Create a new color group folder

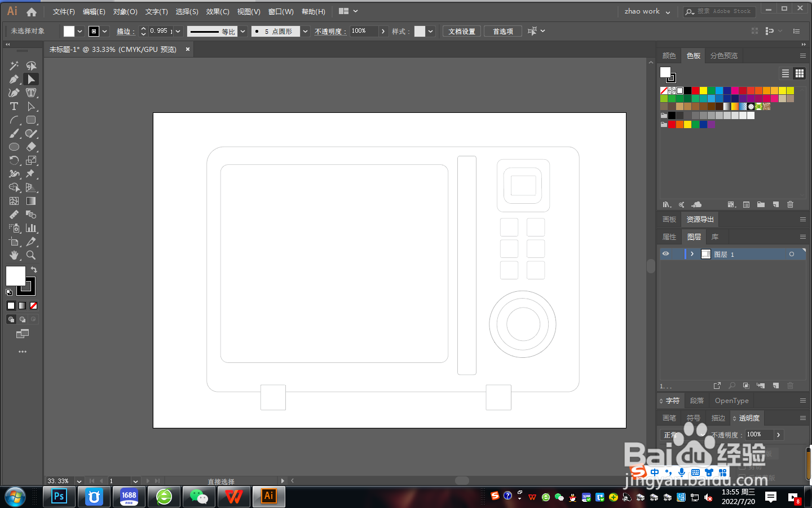tap(761, 204)
